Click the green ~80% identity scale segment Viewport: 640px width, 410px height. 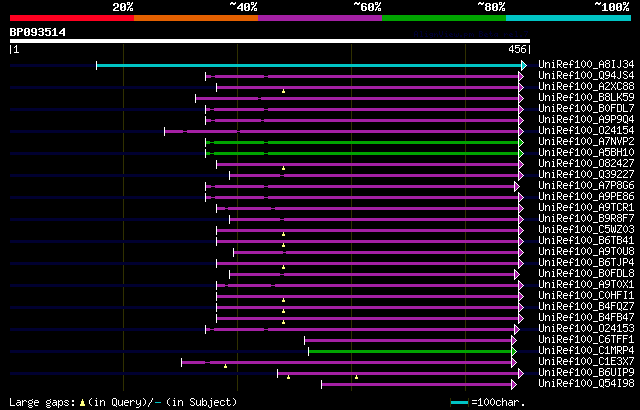pyautogui.click(x=444, y=18)
